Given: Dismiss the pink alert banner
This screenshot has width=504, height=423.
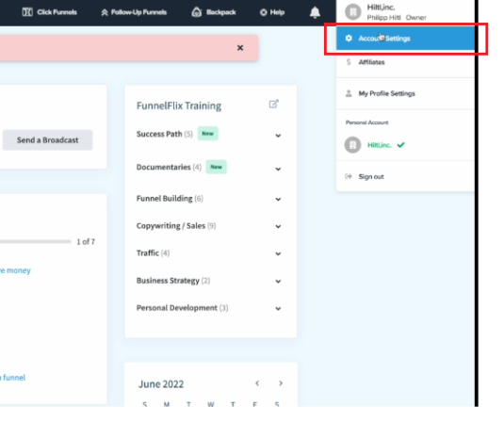Looking at the screenshot, I should click(240, 48).
